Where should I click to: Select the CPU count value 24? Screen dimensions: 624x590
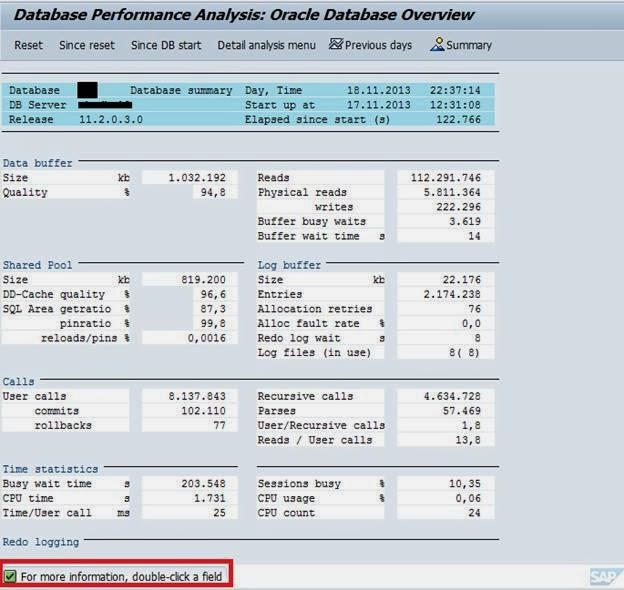(474, 513)
